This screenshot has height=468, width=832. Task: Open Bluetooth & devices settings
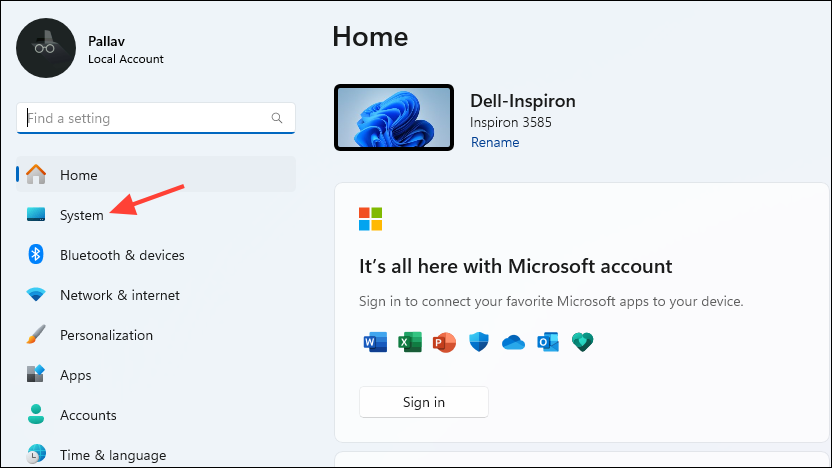point(156,255)
